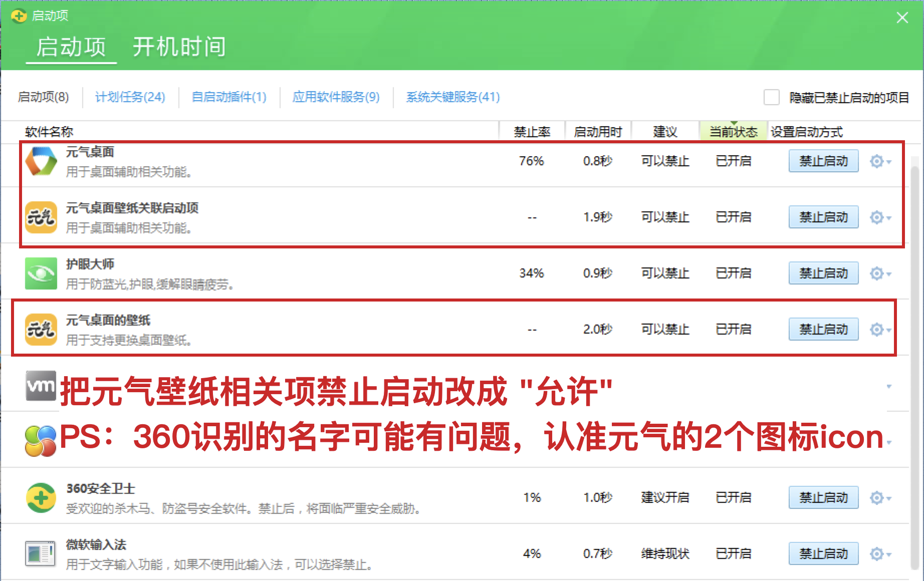924x581 pixels.
Task: Open gear settings for 护眼大师 row
Action: coord(876,273)
